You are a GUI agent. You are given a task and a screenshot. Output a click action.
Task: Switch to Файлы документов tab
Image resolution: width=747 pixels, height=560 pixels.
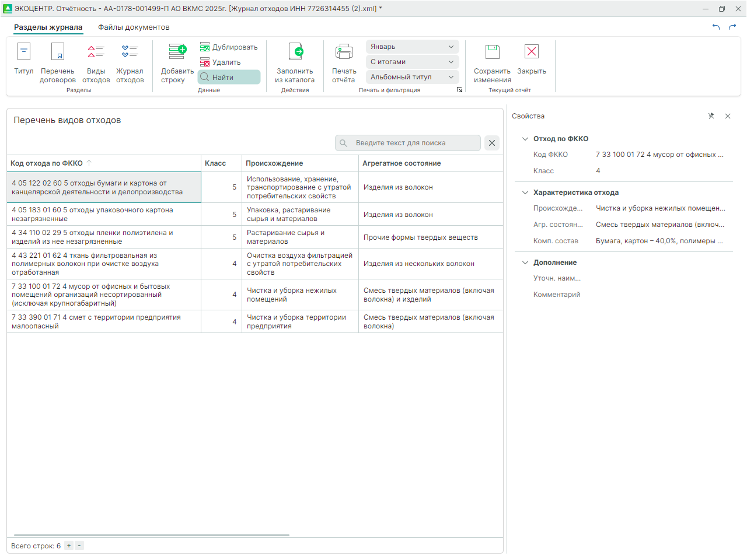[134, 27]
